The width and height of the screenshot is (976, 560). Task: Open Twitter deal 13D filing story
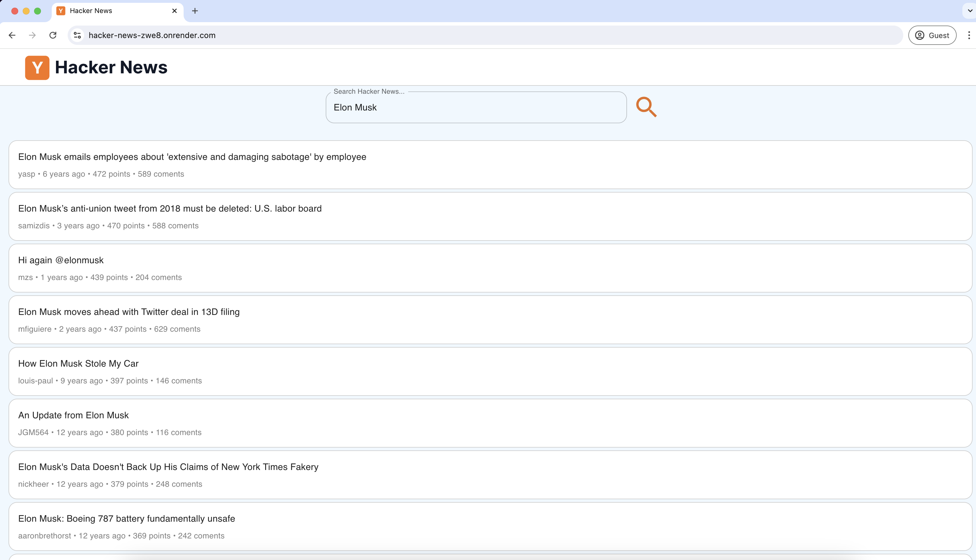tap(129, 312)
